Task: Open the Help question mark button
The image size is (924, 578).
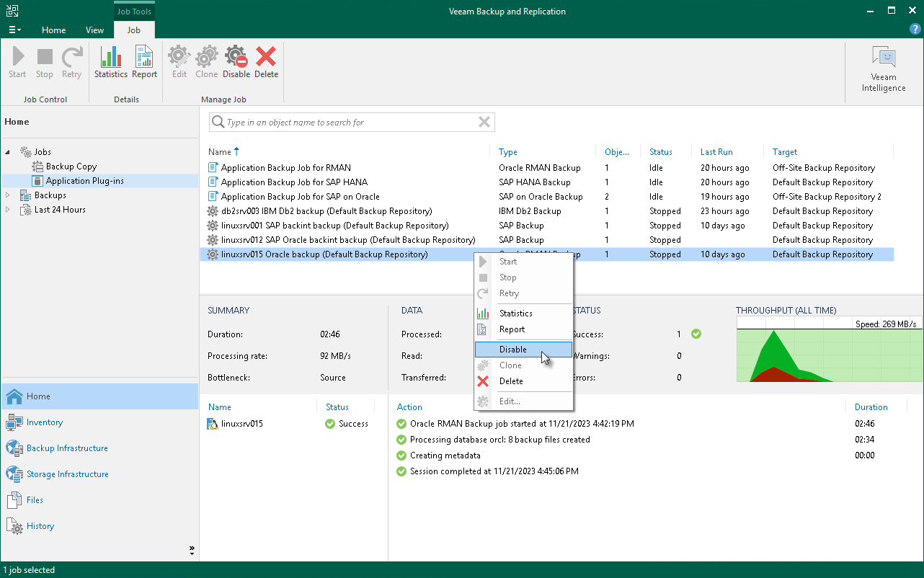Action: pyautogui.click(x=914, y=30)
